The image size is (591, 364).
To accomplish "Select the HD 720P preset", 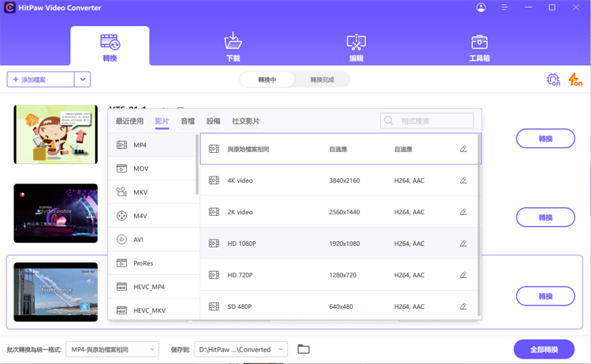I will point(339,275).
